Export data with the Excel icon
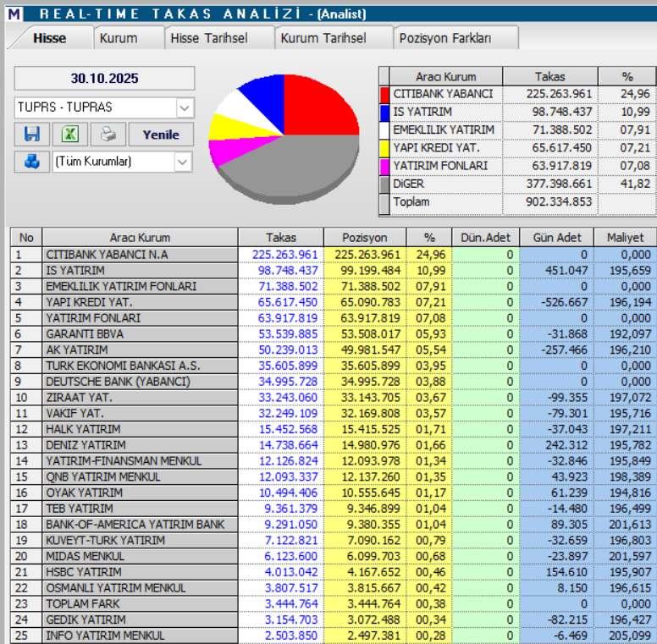Screen dimensions: 657x644 (69, 135)
